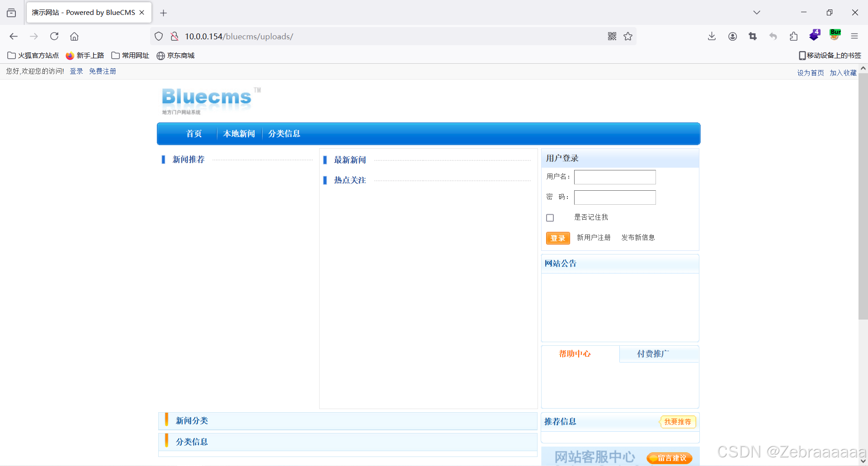Select 分类信息 in the navigation bar
Viewport: 868px width, 466px height.
tap(284, 133)
